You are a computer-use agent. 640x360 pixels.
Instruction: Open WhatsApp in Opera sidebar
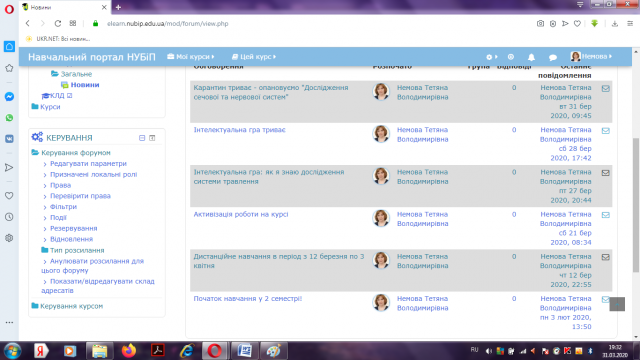9,118
